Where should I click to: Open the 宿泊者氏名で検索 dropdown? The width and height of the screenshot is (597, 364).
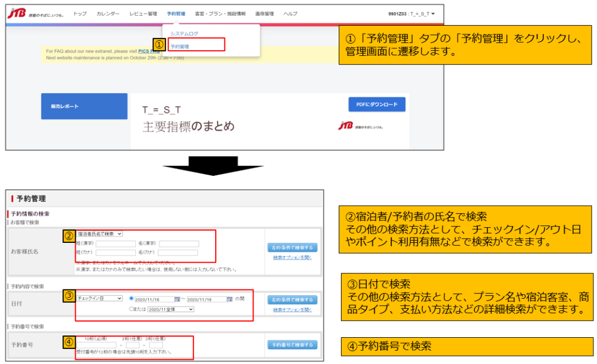pos(99,234)
